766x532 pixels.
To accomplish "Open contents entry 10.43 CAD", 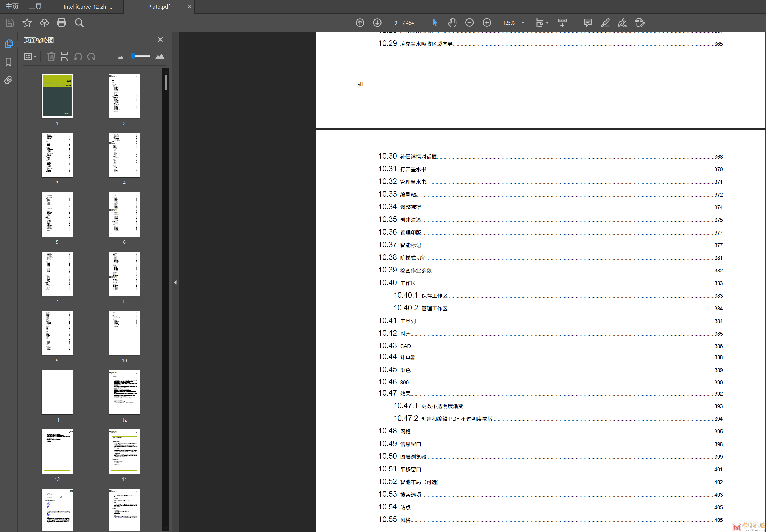I will (x=550, y=346).
